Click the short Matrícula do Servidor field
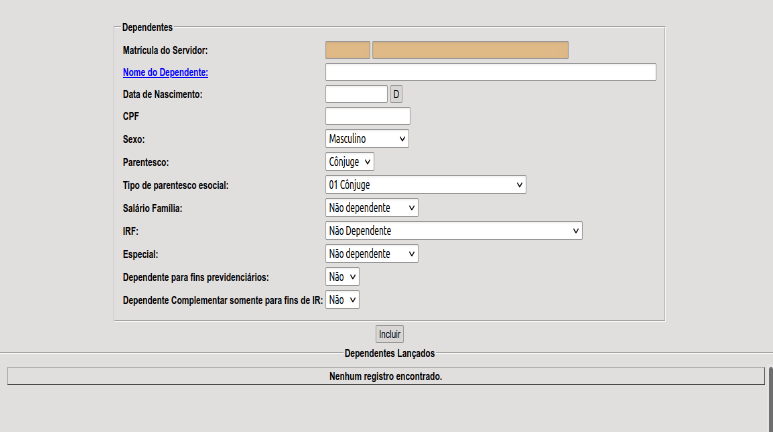 [x=347, y=50]
